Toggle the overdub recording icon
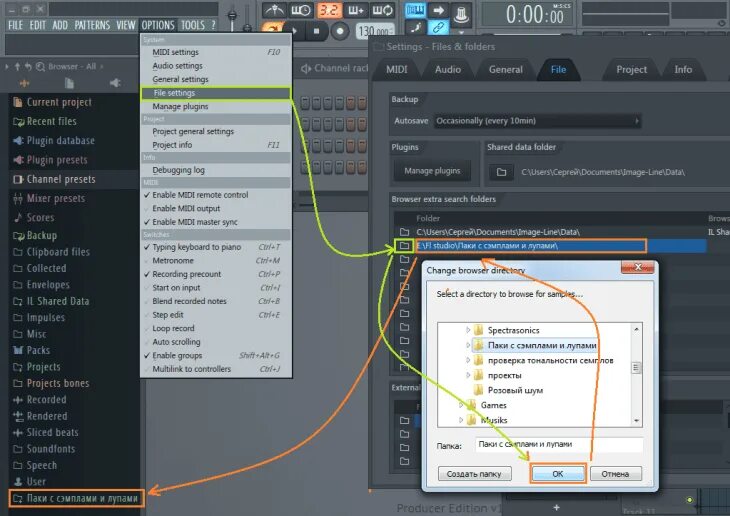The image size is (730, 516). [356, 10]
